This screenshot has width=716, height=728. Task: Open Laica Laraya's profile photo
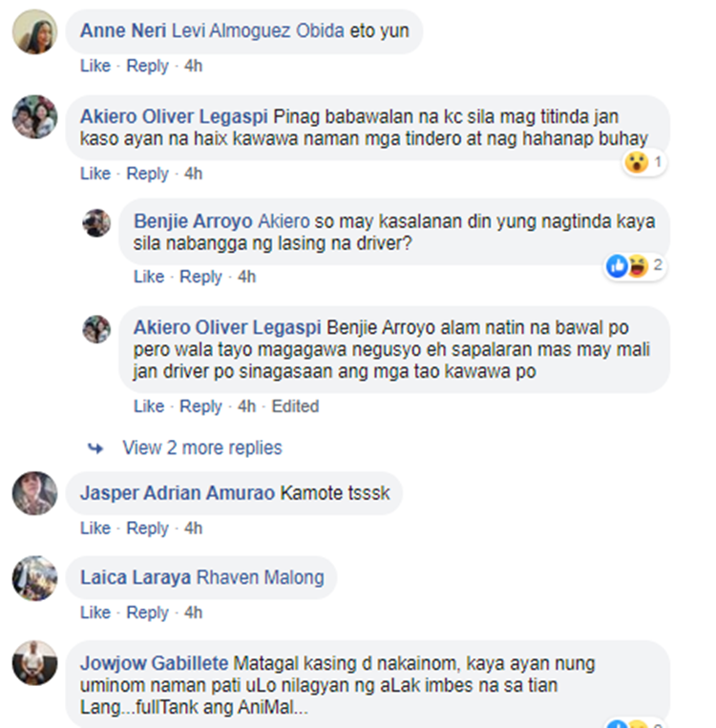[35, 578]
